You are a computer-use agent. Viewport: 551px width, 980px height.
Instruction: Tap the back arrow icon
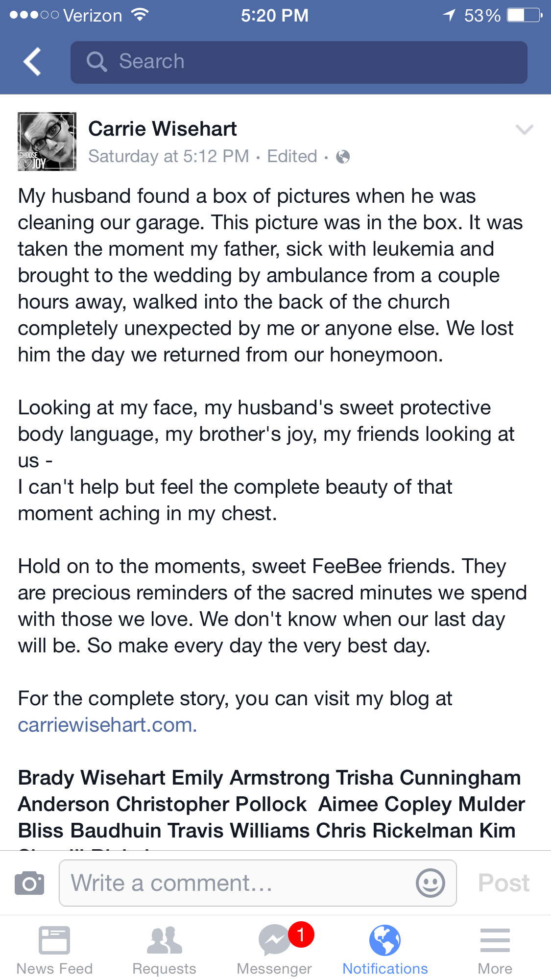tap(32, 62)
